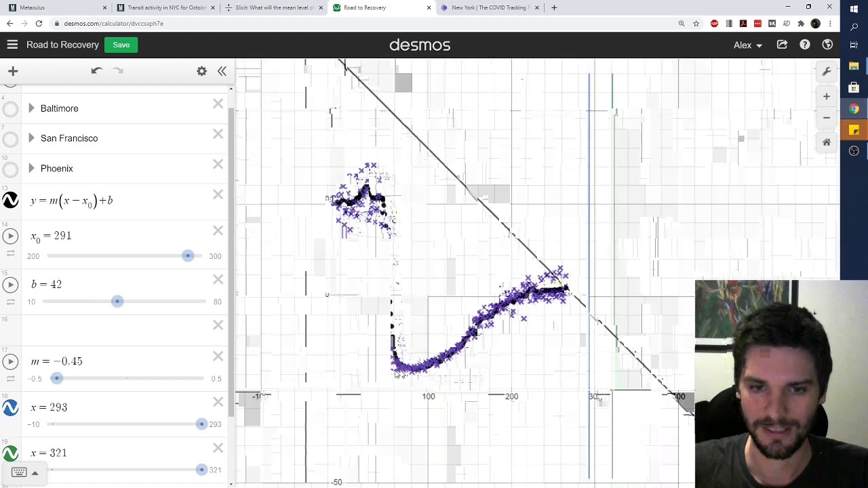The height and width of the screenshot is (488, 868).
Task: Open the language globe menu
Action: (x=827, y=45)
